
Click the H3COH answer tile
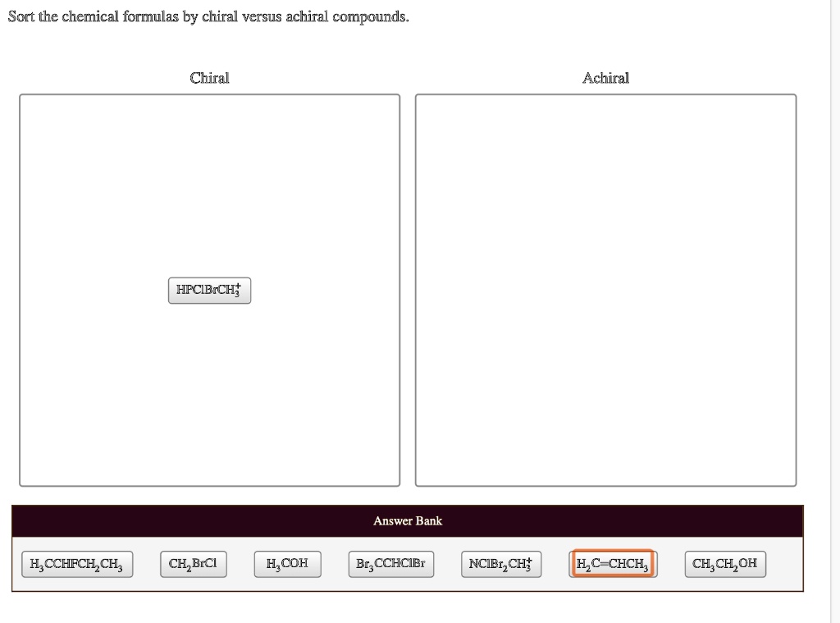[x=287, y=564]
